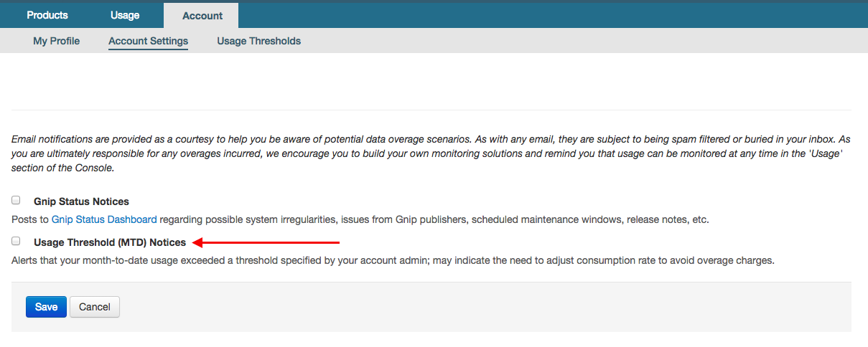Screen dimensions: 868x347
Task: Enable the Gnip Status Notices checkbox
Action: 16,201
